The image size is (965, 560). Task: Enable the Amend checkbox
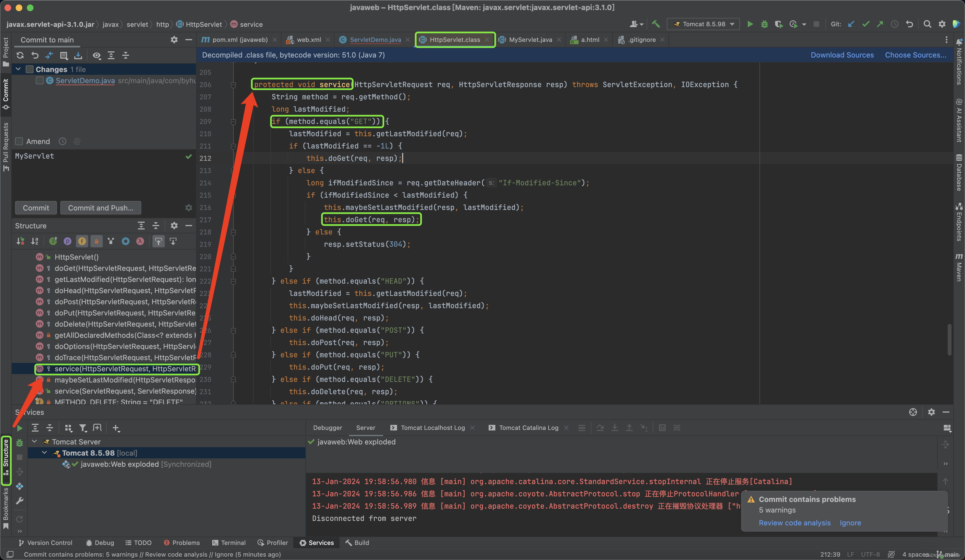[x=19, y=141]
